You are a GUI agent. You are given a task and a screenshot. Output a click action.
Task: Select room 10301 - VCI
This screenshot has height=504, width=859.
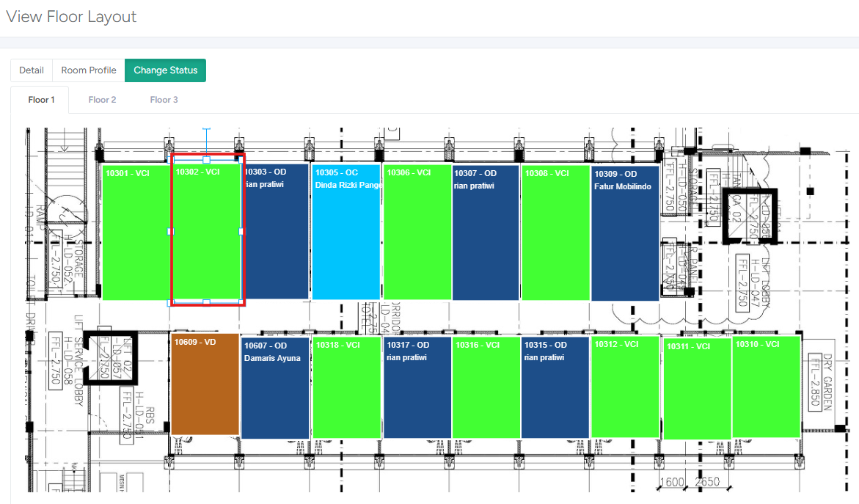coord(136,233)
